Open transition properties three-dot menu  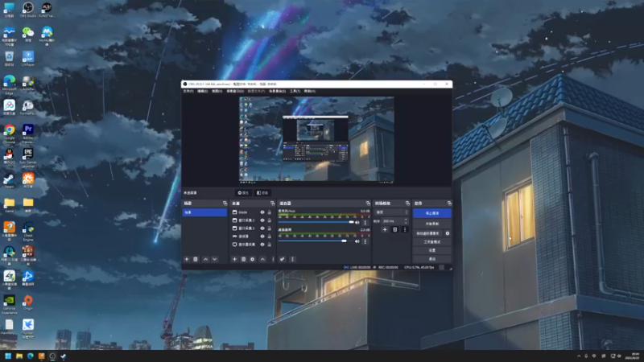[x=405, y=229]
